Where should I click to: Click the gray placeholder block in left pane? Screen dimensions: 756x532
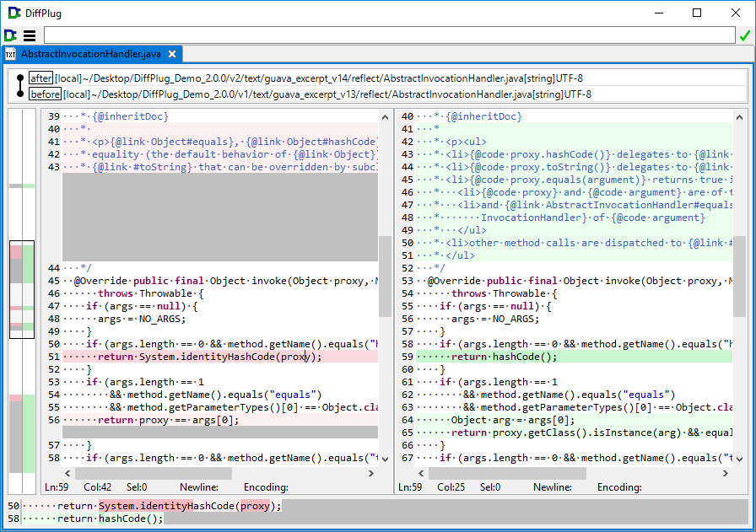[220, 218]
